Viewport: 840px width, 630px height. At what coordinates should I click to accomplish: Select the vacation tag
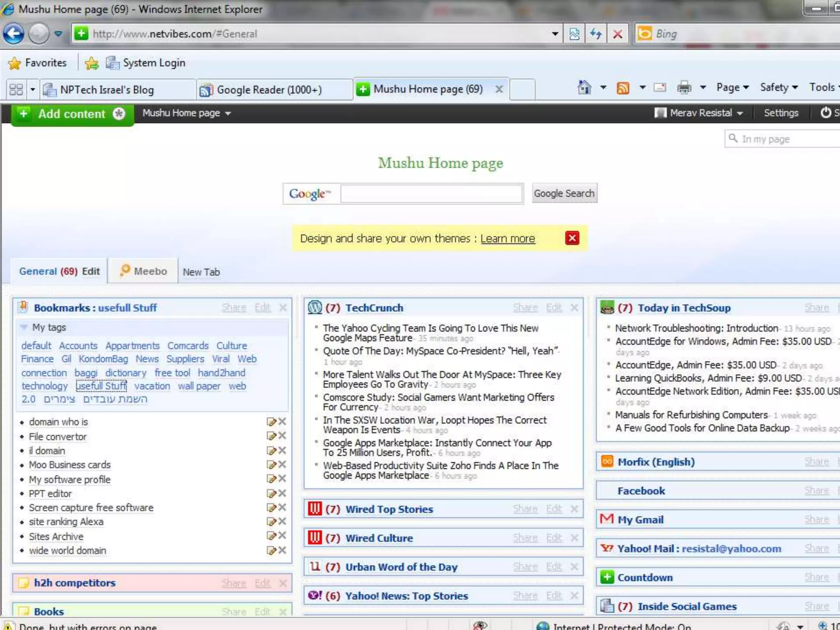point(152,386)
